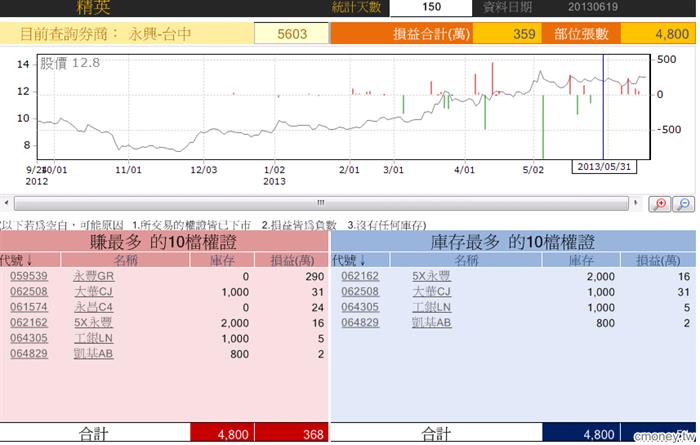
Task: Click the 5603 broker code field
Action: (x=292, y=33)
